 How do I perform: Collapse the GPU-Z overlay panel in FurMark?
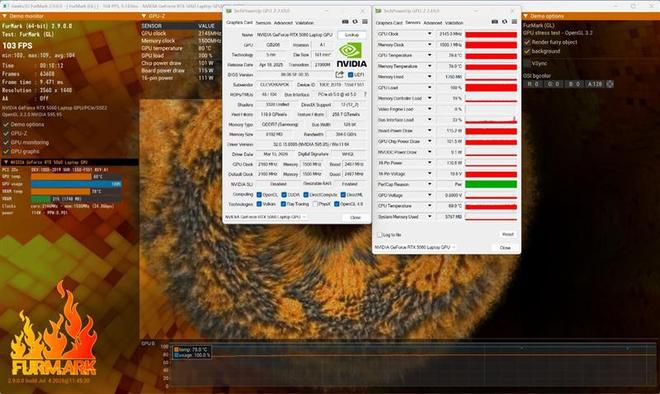pos(144,16)
